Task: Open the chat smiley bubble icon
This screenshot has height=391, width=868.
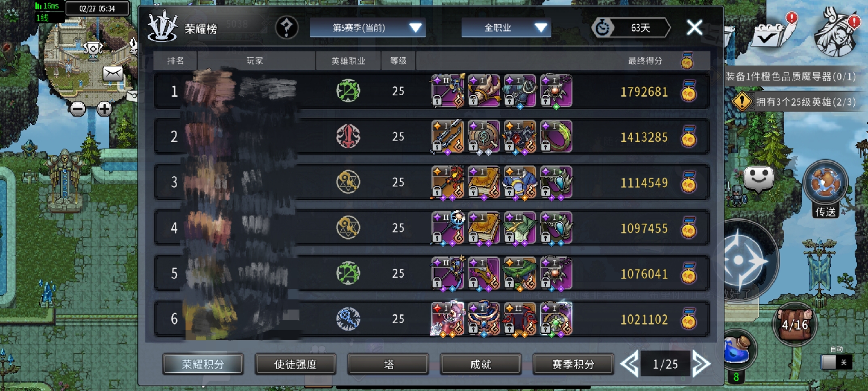Action: pyautogui.click(x=758, y=179)
